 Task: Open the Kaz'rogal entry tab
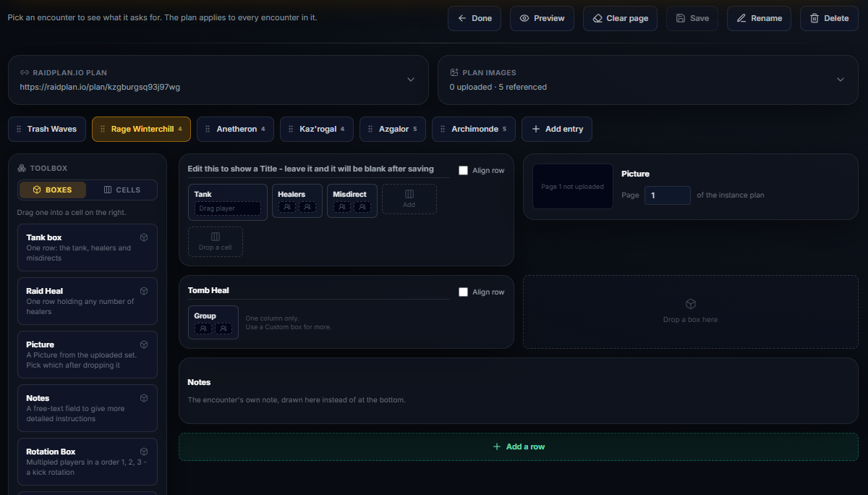pos(317,129)
